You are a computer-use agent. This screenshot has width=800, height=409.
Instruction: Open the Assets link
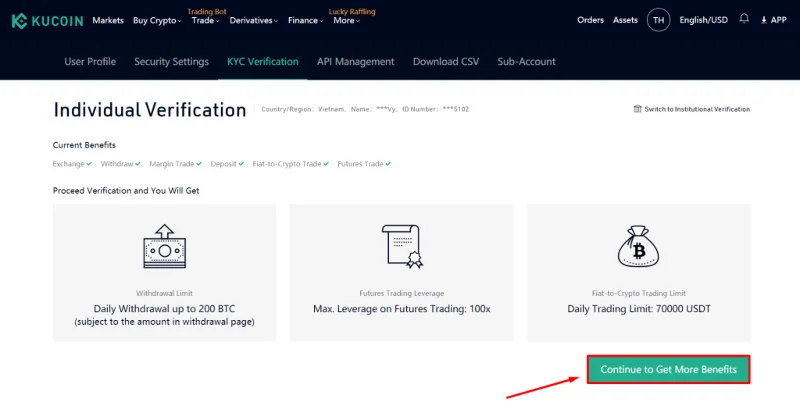[x=626, y=20]
